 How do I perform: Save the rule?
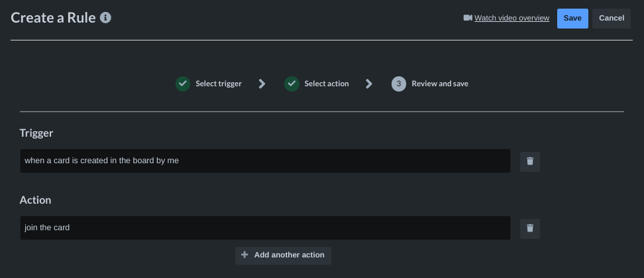(572, 18)
